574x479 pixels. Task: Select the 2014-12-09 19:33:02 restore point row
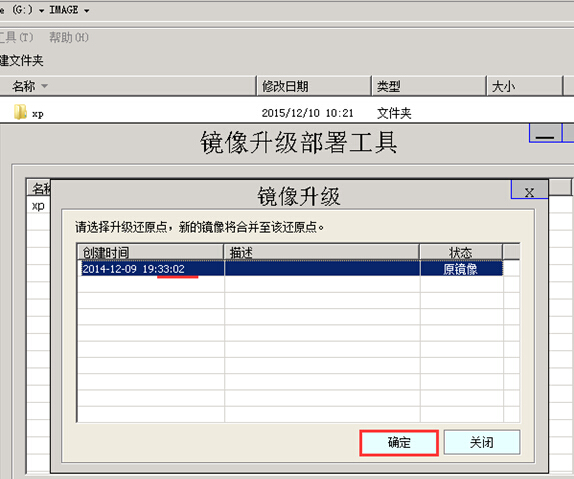pos(291,269)
